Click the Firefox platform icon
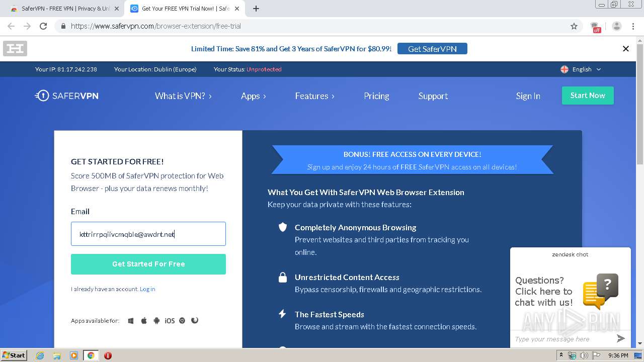 [195, 320]
